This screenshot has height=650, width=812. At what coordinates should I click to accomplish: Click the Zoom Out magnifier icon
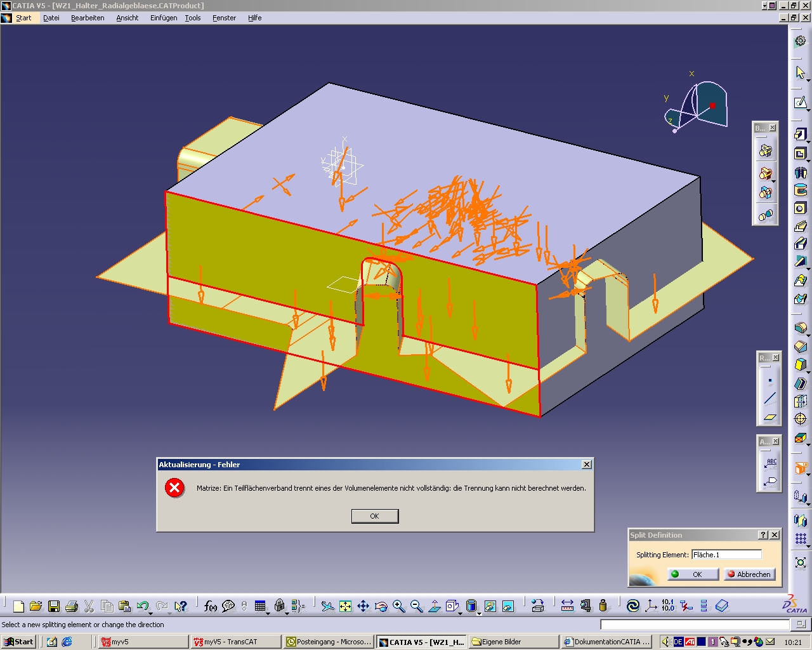click(x=416, y=606)
